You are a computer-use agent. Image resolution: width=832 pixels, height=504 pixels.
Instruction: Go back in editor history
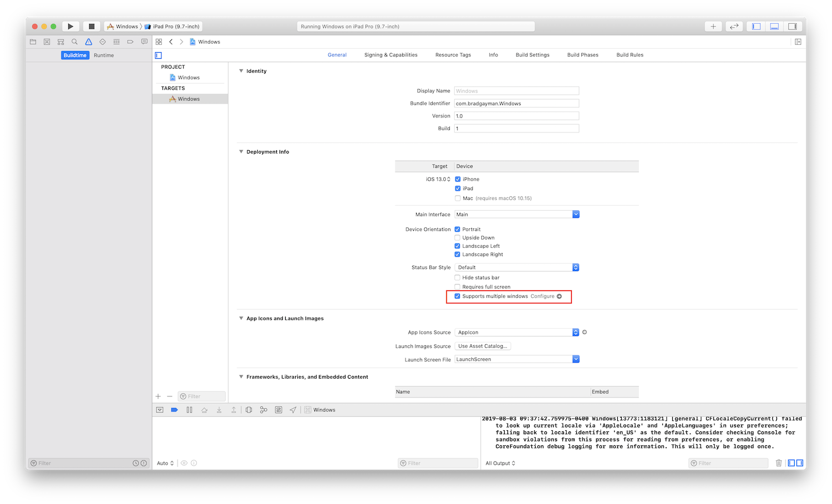click(x=171, y=42)
